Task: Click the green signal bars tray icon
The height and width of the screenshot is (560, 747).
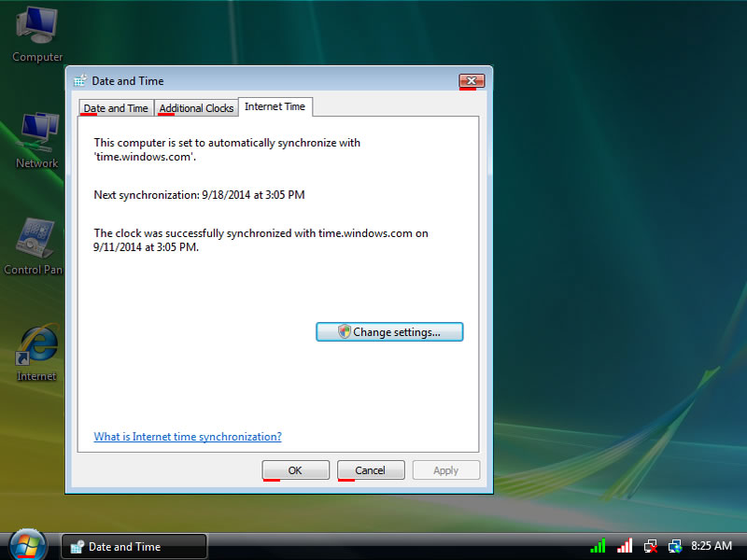Action: 598,546
